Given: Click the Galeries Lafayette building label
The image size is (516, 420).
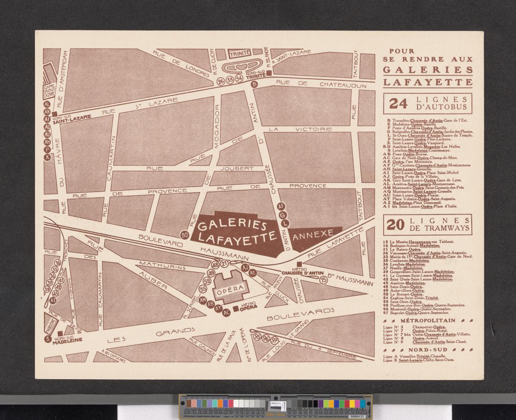Looking at the screenshot, I should click(237, 231).
